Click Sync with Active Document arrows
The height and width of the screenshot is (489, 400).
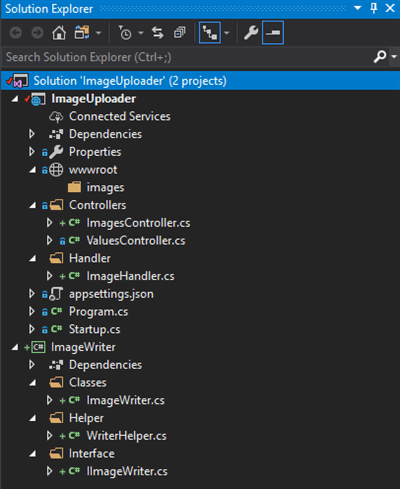158,33
